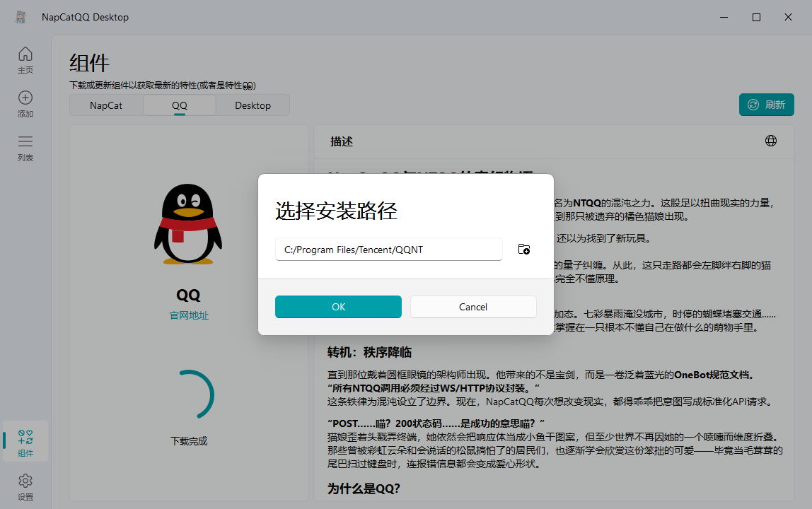
Task: Click the NapCatQQ app logo in the title bar
Action: coord(21,17)
